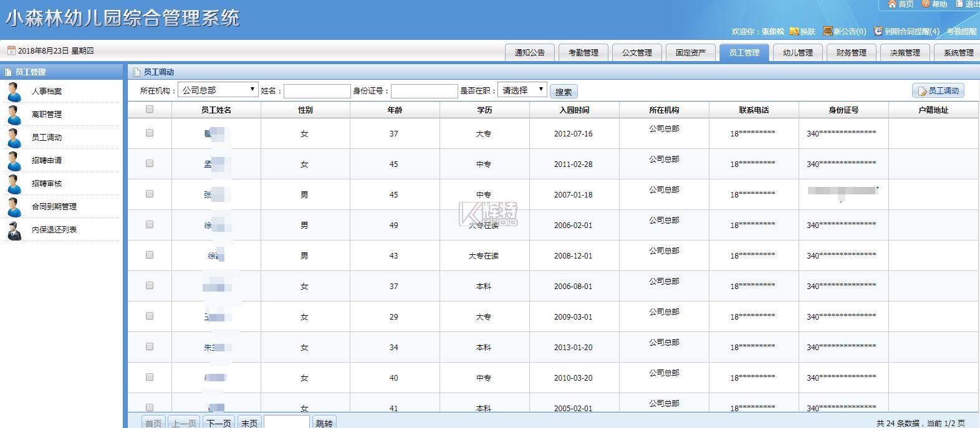Click the 招聘申请 sidebar icon

point(14,161)
